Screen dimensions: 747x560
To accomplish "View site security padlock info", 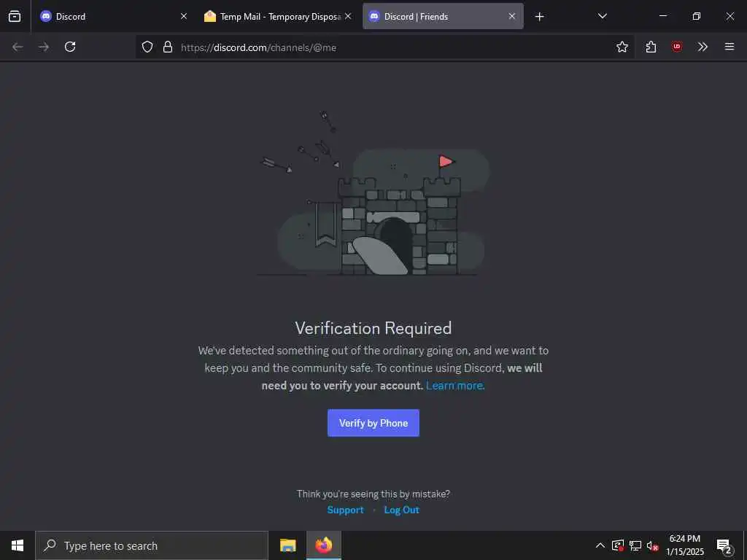I will click(x=168, y=47).
